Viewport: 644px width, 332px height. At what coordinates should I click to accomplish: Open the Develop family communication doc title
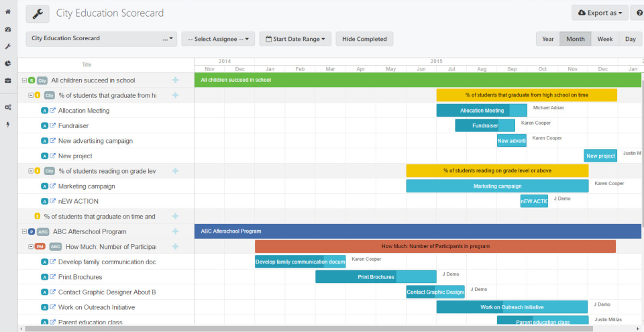(107, 262)
